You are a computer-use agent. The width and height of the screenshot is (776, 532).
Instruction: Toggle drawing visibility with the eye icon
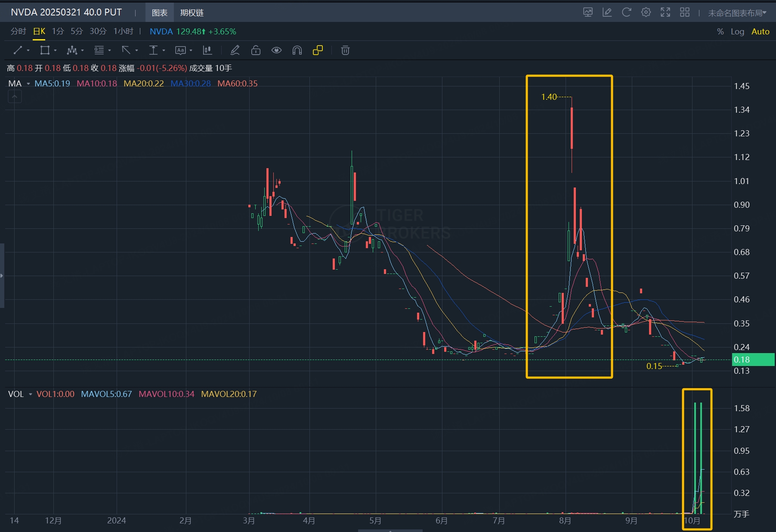(x=276, y=50)
